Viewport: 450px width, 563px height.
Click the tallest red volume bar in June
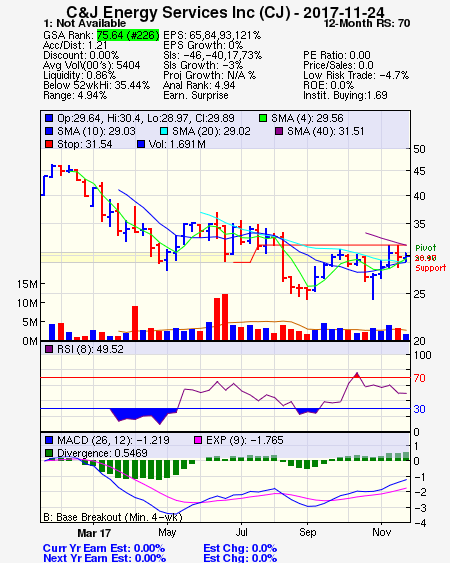coord(225,317)
